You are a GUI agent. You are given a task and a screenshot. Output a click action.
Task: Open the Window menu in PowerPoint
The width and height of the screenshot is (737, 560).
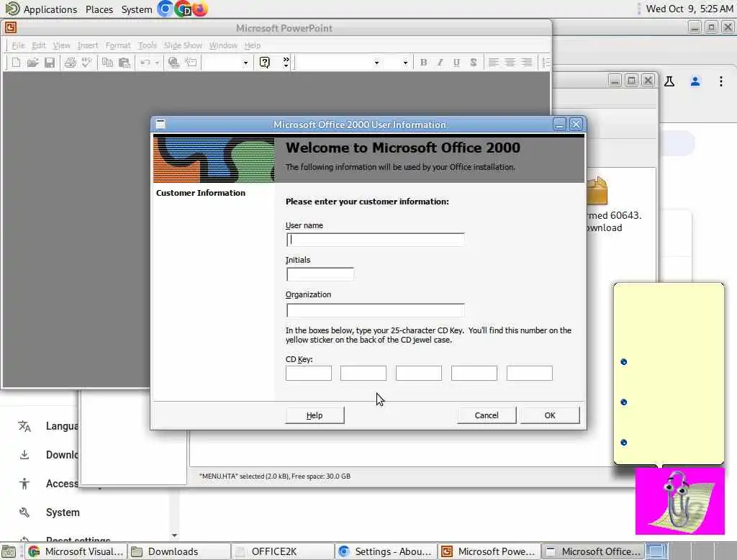tap(223, 45)
